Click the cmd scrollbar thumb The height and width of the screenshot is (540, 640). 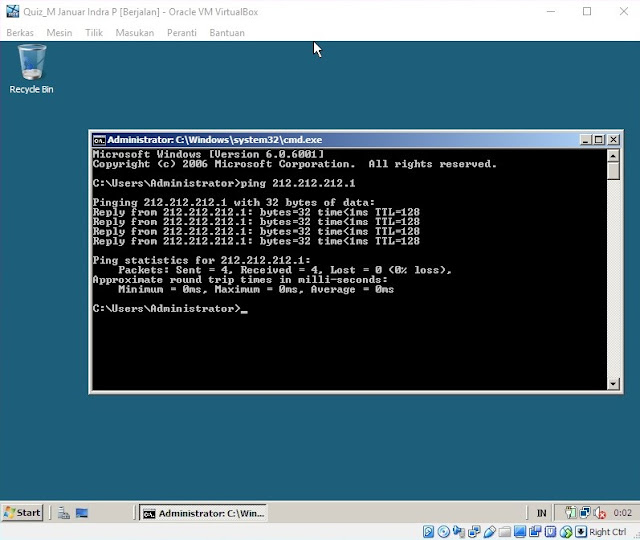tap(613, 171)
